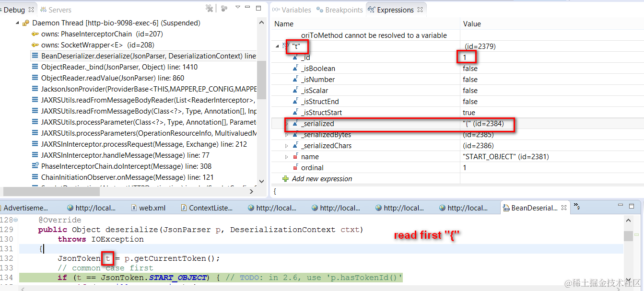
Task: Select the BeanDeserializer.deserialize stack frame
Action: pos(144,56)
